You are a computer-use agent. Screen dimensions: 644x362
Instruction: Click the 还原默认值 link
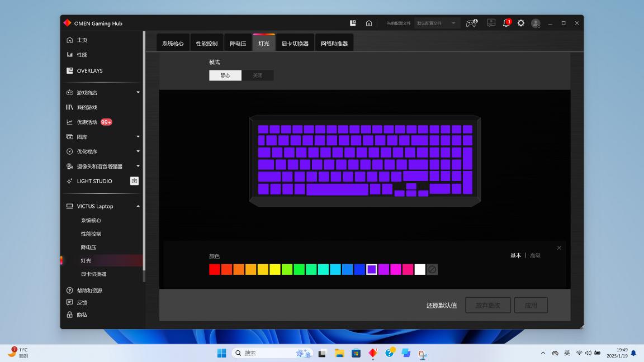442,306
